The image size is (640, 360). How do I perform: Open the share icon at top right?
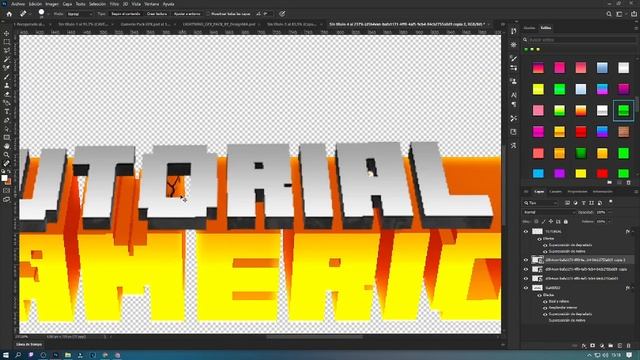[x=634, y=14]
